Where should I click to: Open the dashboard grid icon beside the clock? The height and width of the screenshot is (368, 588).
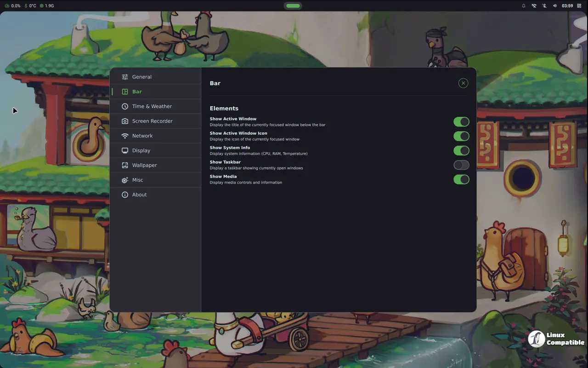[x=579, y=6]
